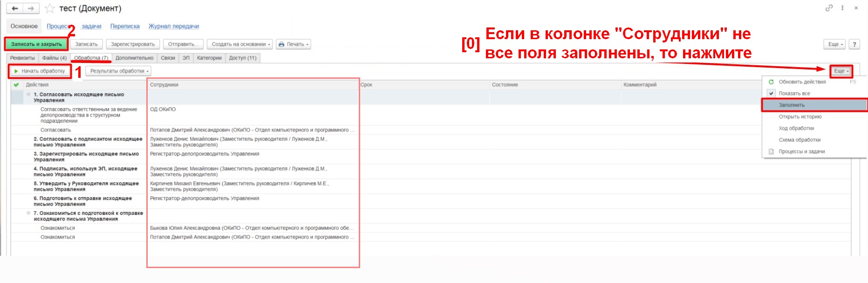The width and height of the screenshot is (868, 283).
Task: Select Заполнить in the Еще menu
Action: 792,105
